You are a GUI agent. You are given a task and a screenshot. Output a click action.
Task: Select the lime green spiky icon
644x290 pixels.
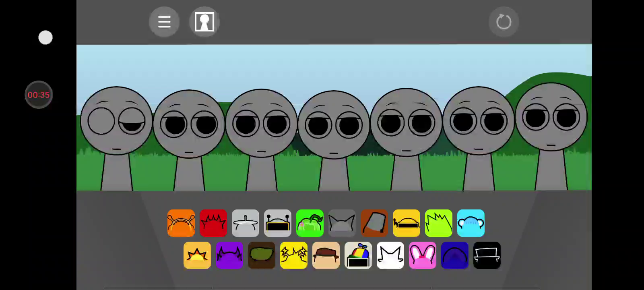(439, 223)
